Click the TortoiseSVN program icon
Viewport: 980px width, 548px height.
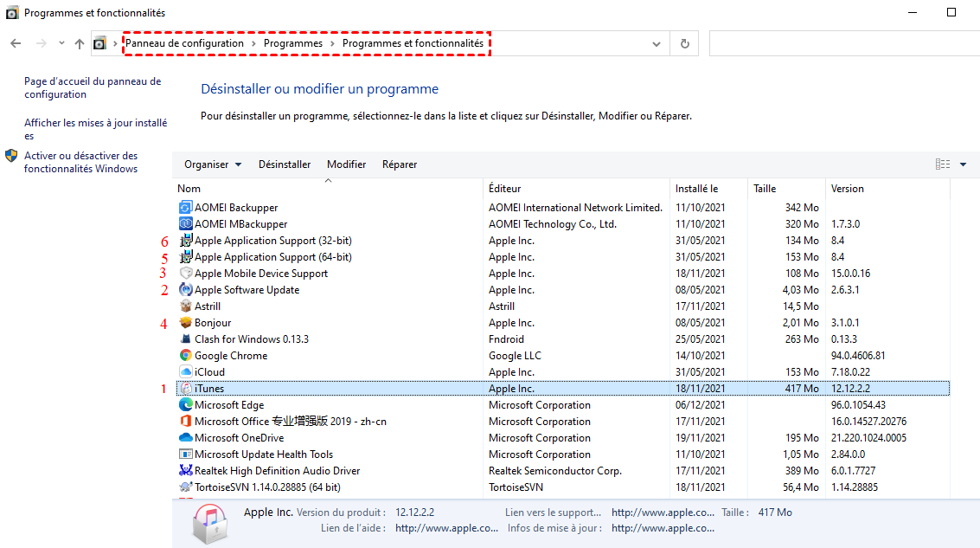click(186, 487)
